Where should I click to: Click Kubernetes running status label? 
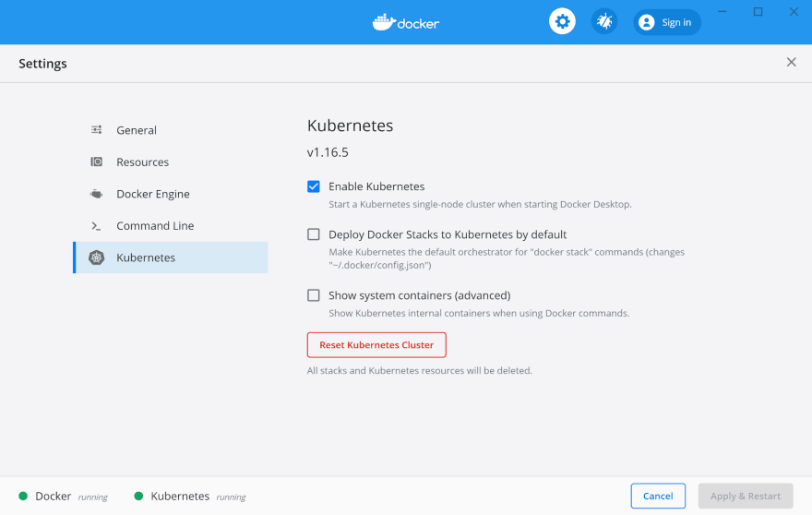pyautogui.click(x=198, y=497)
